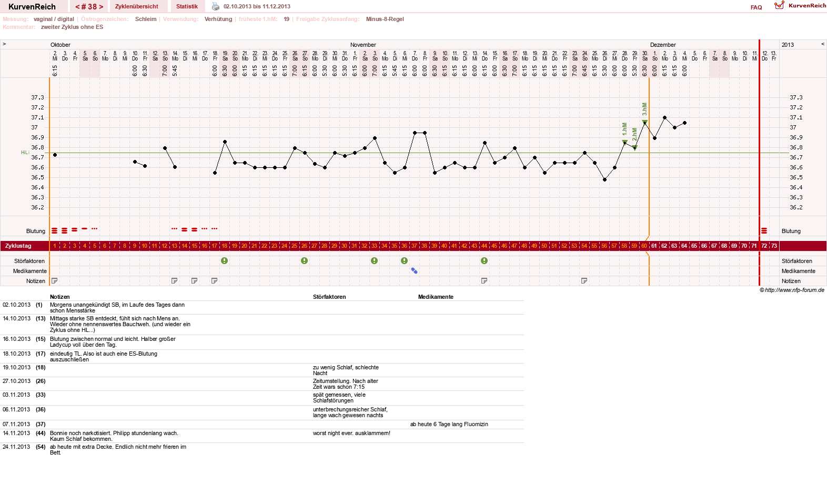The width and height of the screenshot is (827, 504).
Task: Click the KurvenReich text link at top right
Action: point(808,5)
